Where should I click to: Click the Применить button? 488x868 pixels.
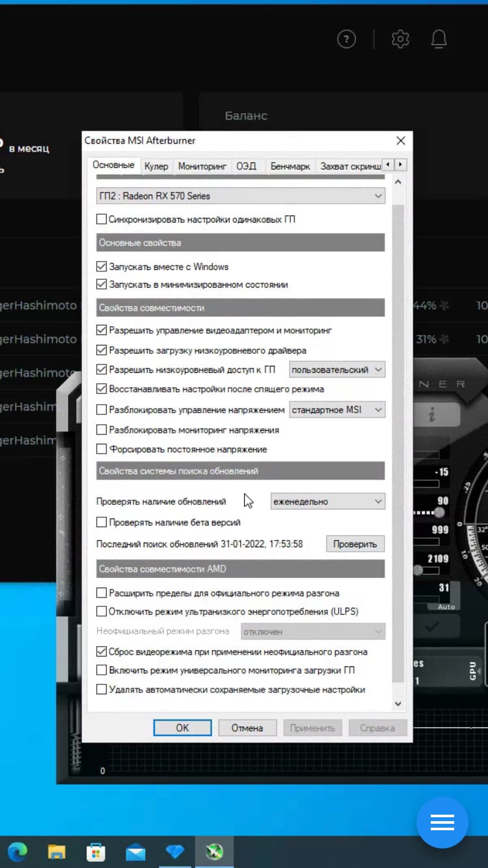click(312, 728)
